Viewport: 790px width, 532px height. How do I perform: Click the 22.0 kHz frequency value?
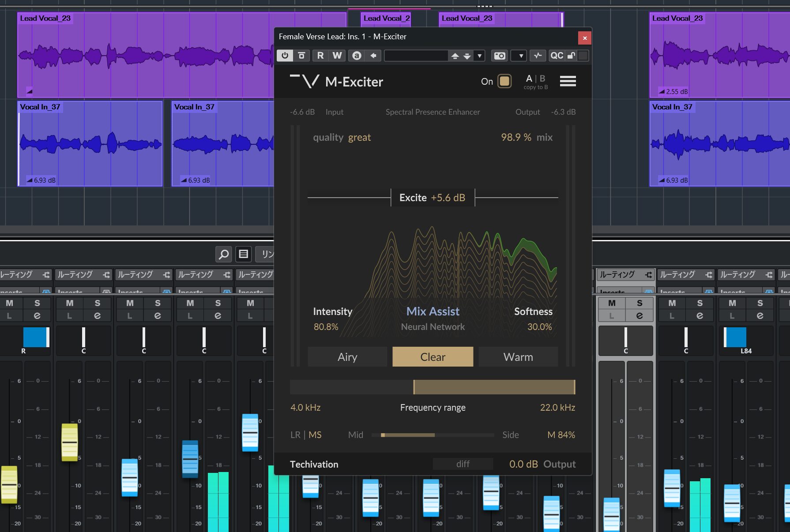(x=557, y=408)
